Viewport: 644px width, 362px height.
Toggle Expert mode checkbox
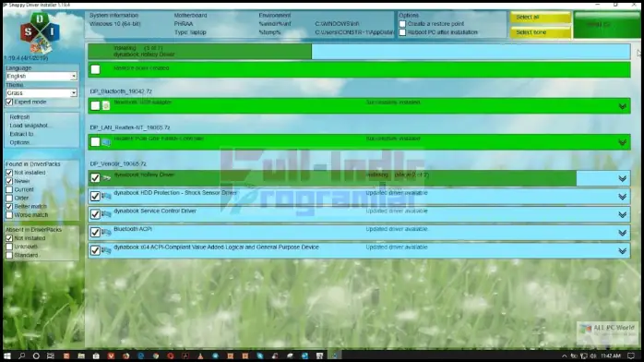pos(9,102)
